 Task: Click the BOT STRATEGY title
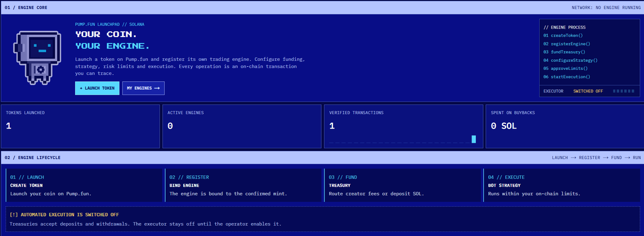(504, 185)
